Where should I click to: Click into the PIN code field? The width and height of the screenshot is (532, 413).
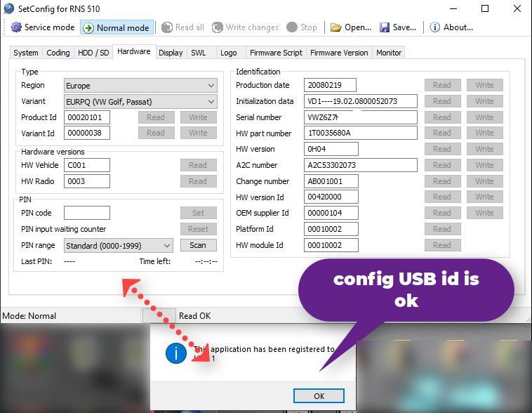pyautogui.click(x=87, y=213)
